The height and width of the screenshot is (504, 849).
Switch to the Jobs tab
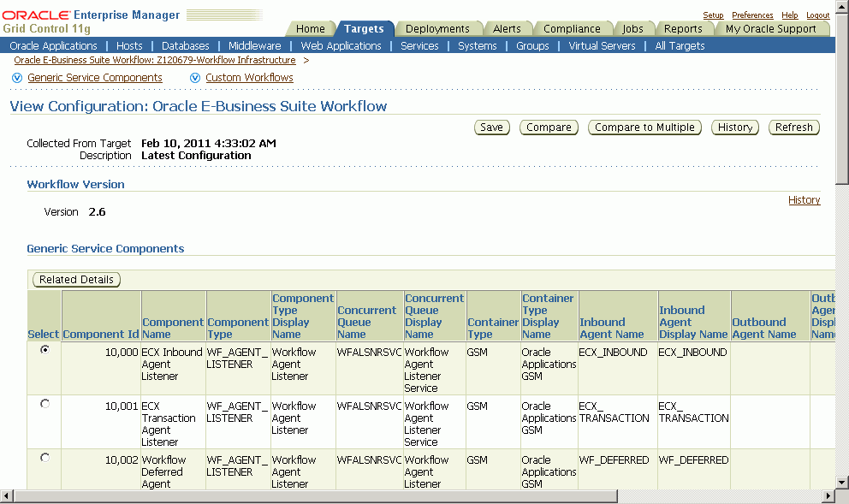[x=632, y=29]
